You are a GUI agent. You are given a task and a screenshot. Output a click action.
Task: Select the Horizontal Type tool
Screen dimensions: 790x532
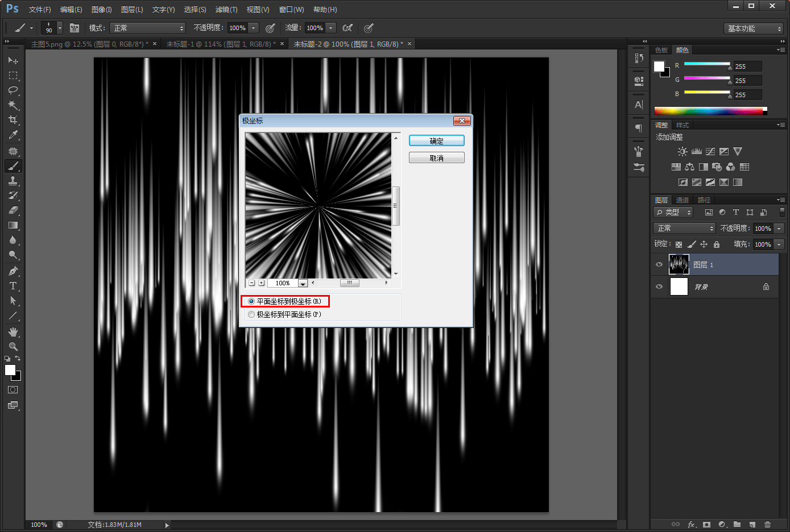[13, 286]
